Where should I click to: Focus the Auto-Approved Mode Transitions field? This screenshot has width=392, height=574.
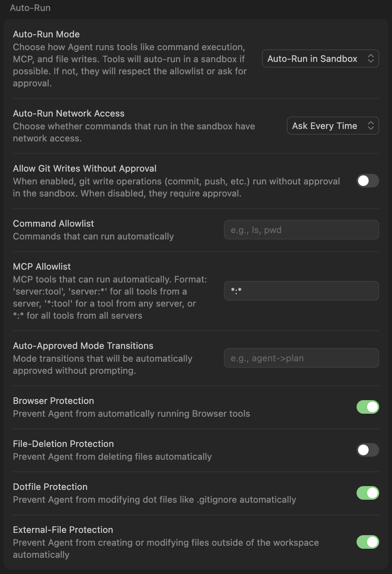[301, 358]
